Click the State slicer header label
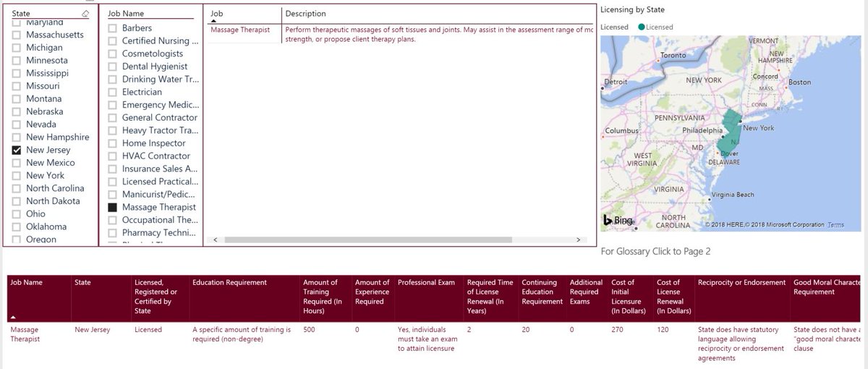Image resolution: width=868 pixels, height=369 pixels. click(x=20, y=13)
